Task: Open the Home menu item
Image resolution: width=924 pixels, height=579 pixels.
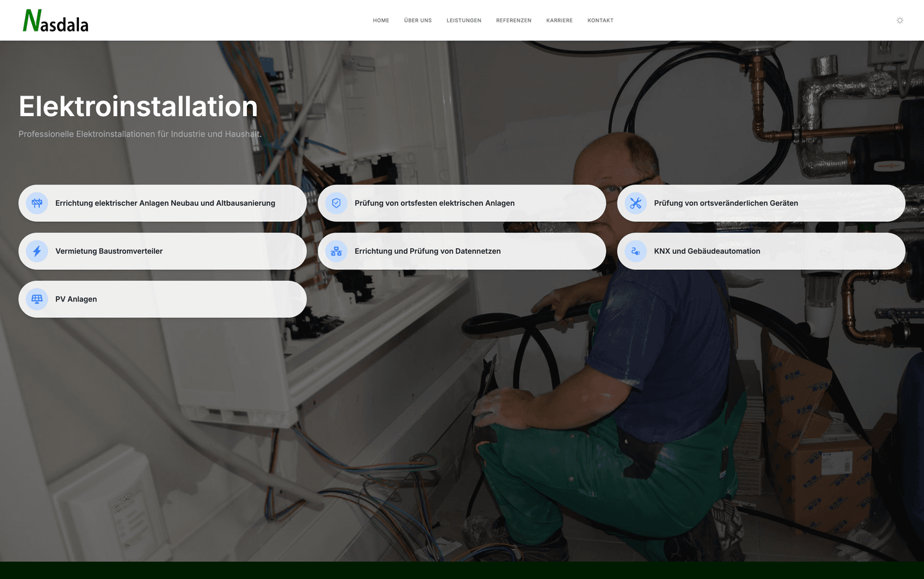Action: (x=381, y=21)
